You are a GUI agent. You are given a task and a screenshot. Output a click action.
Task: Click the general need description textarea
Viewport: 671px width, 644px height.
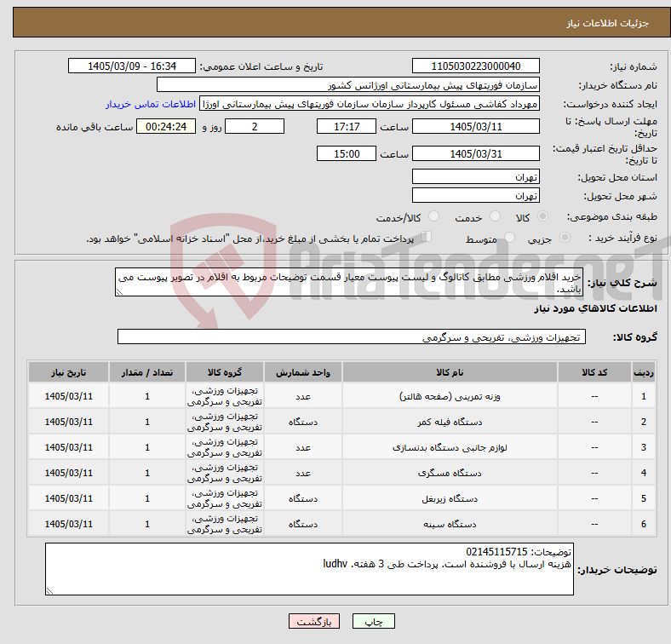tap(349, 282)
